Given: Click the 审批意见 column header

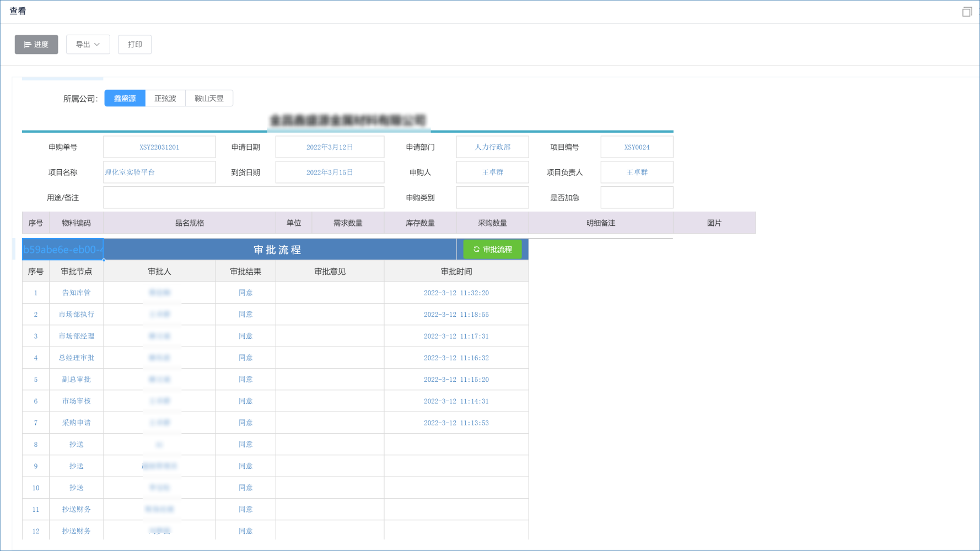Looking at the screenshot, I should tap(330, 272).
